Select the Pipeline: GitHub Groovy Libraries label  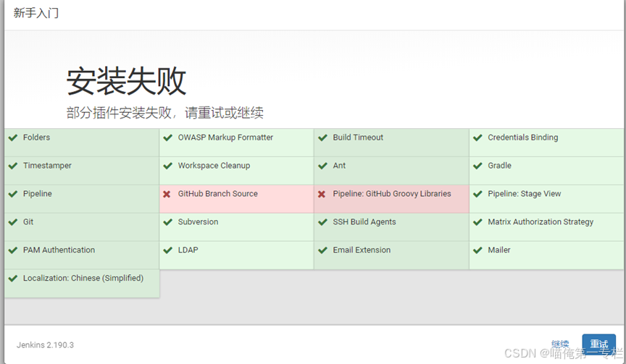[x=392, y=194]
